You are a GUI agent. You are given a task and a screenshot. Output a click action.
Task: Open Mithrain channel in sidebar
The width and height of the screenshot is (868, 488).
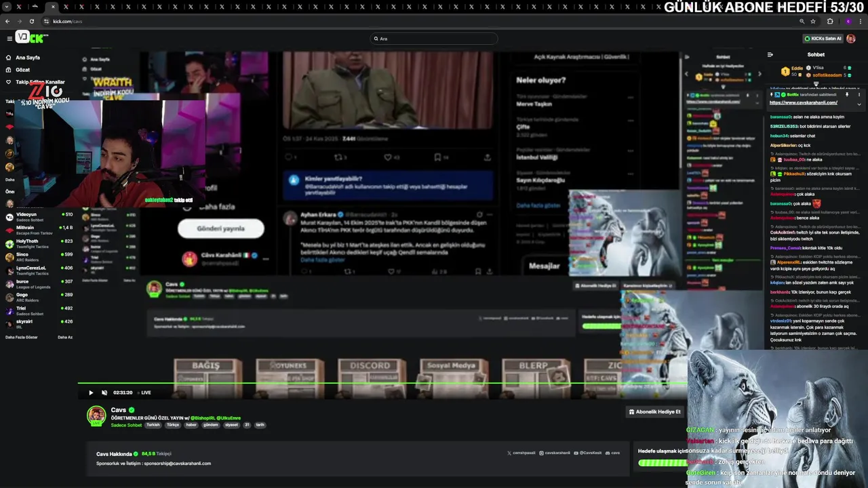point(39,230)
